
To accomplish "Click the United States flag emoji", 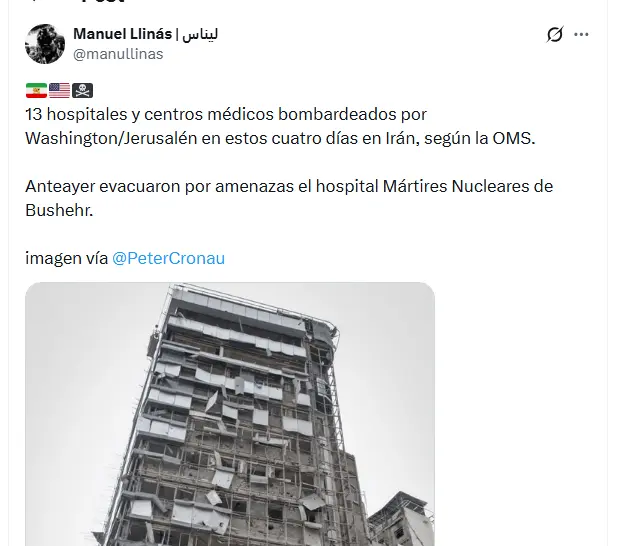I will (59, 91).
